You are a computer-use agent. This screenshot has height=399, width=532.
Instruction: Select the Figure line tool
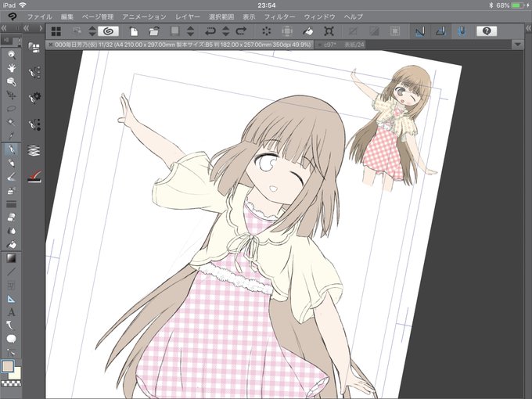pyautogui.click(x=12, y=271)
